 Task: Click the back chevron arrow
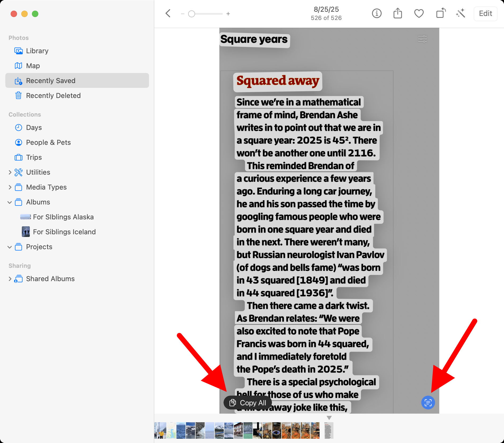point(168,14)
